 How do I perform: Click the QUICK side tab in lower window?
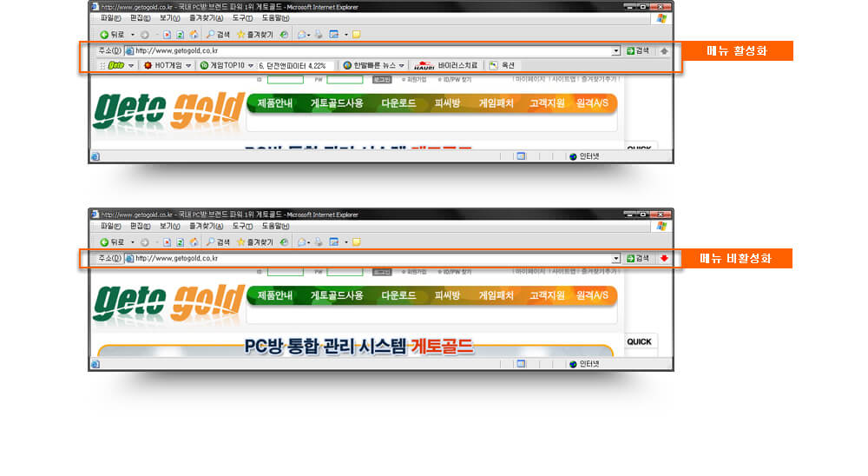coord(640,341)
